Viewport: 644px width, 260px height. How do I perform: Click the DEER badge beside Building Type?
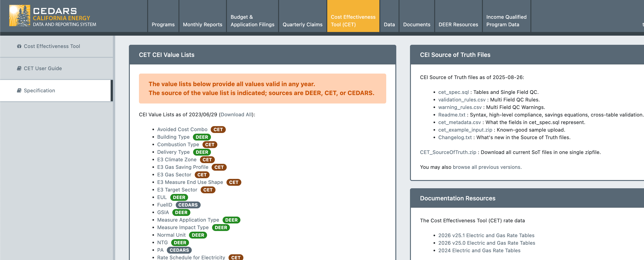click(x=202, y=137)
